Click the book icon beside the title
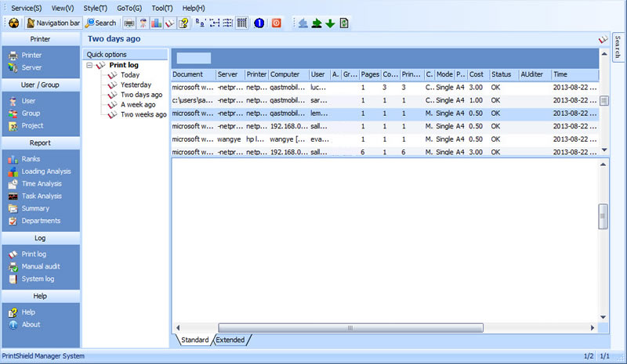The image size is (627, 364). pyautogui.click(x=603, y=39)
